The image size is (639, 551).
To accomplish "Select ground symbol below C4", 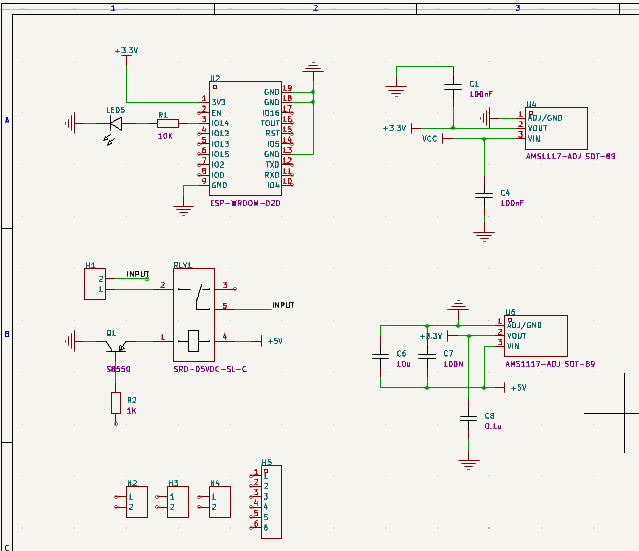I will (x=484, y=237).
